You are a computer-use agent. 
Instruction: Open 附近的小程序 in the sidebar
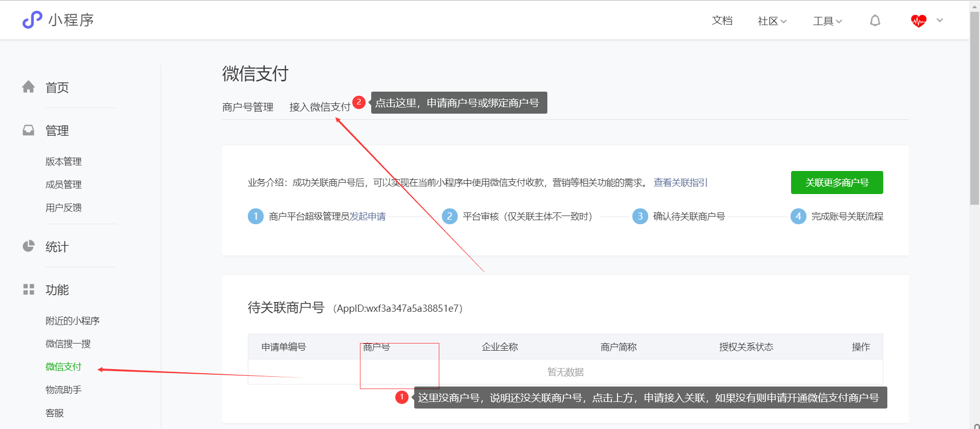pos(72,320)
